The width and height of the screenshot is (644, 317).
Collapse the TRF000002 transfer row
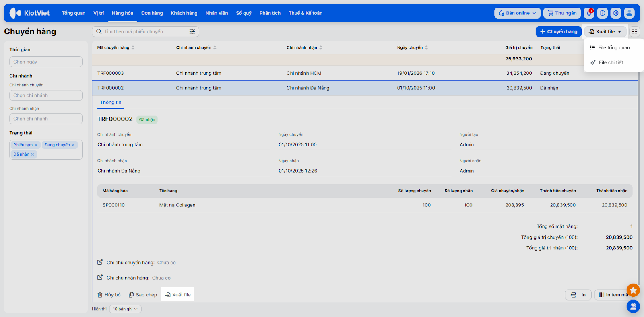click(365, 88)
